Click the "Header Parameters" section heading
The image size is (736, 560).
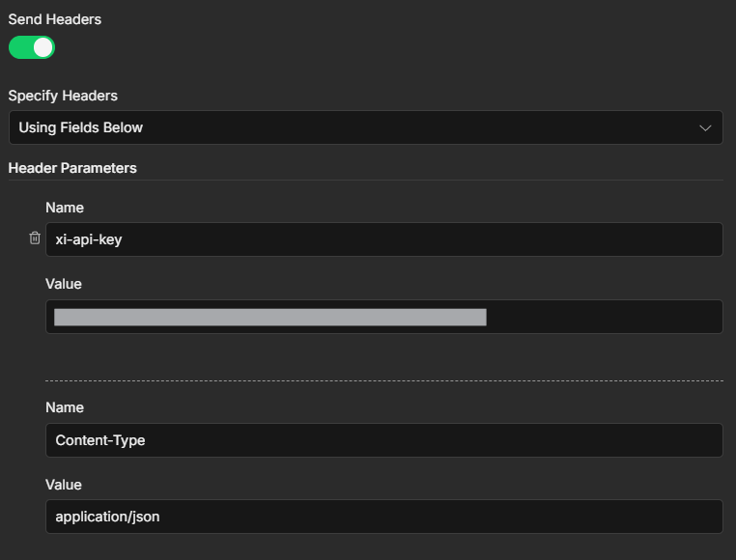coord(72,168)
